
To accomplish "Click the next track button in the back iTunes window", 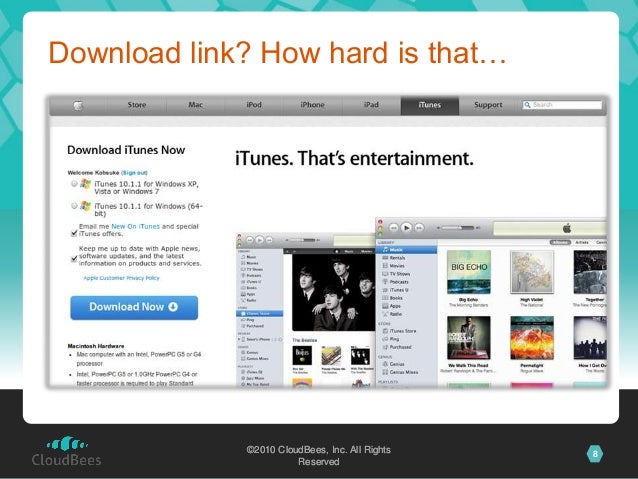I will click(269, 240).
